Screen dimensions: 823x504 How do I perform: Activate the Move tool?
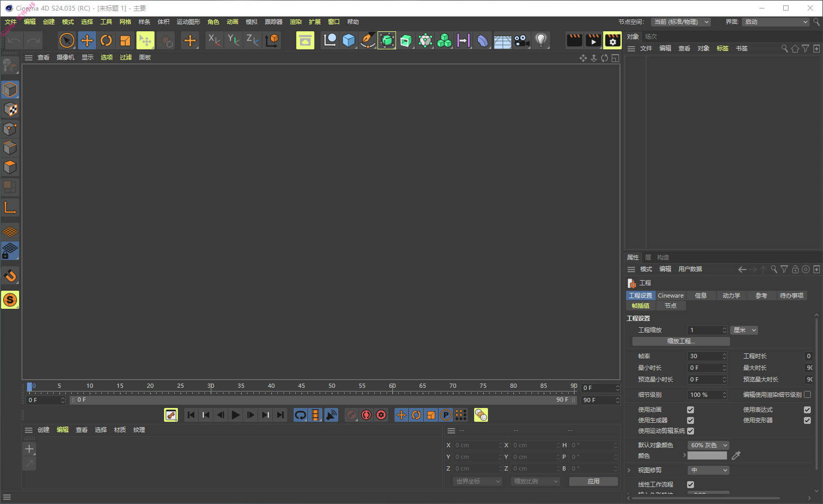coord(87,40)
